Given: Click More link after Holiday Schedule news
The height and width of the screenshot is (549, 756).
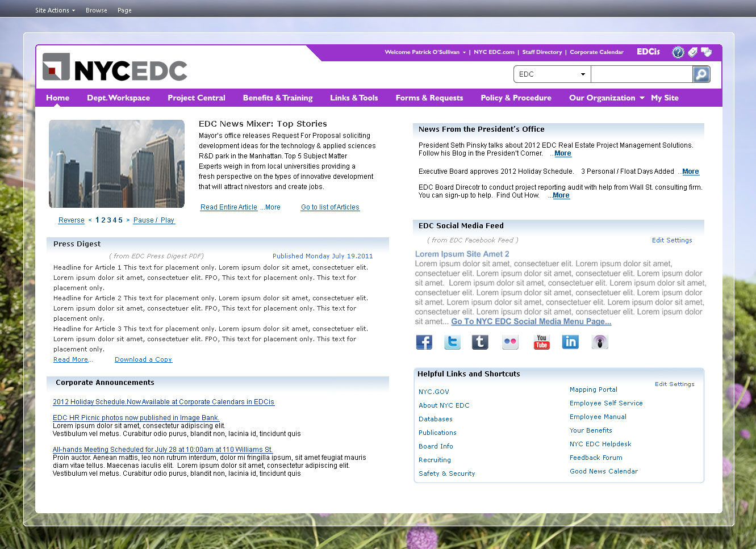Looking at the screenshot, I should [x=691, y=171].
